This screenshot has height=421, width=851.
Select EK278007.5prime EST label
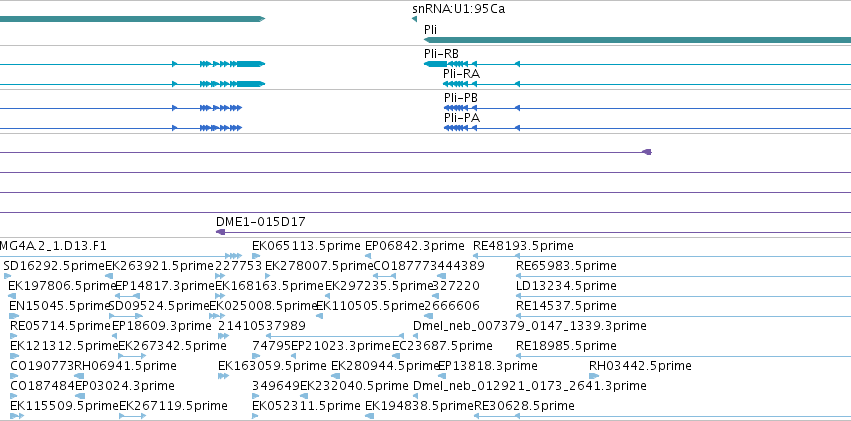319,266
